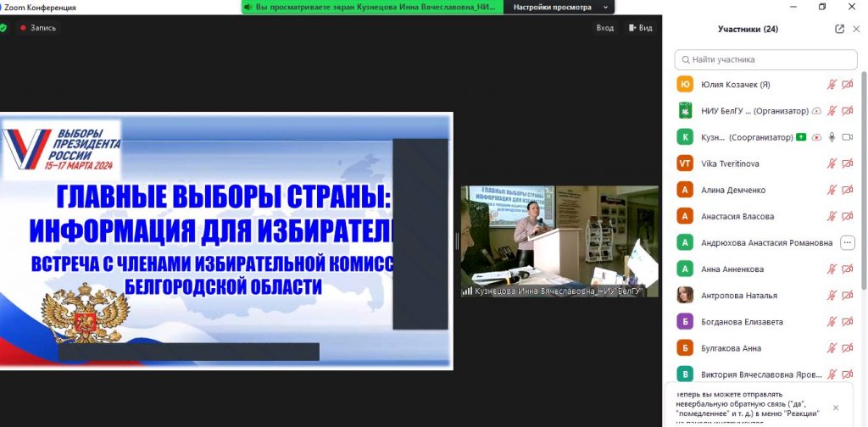
Task: Click the muted mic icon for Анастасия Власова
Action: click(832, 216)
